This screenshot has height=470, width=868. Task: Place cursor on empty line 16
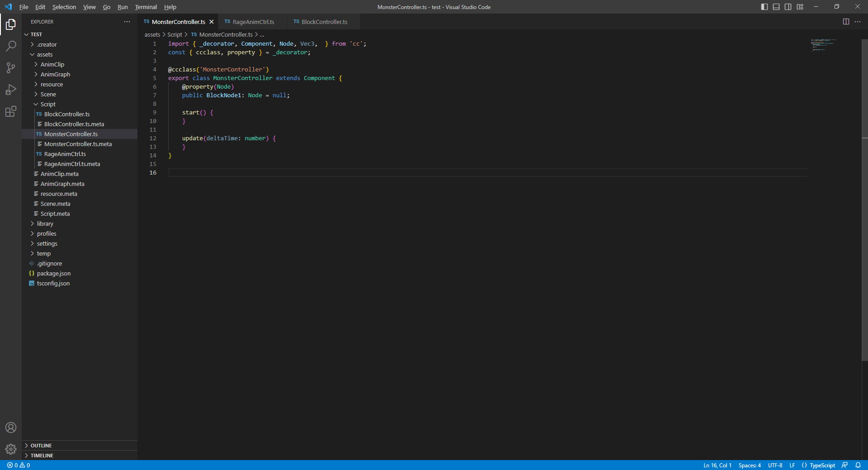tap(488, 172)
